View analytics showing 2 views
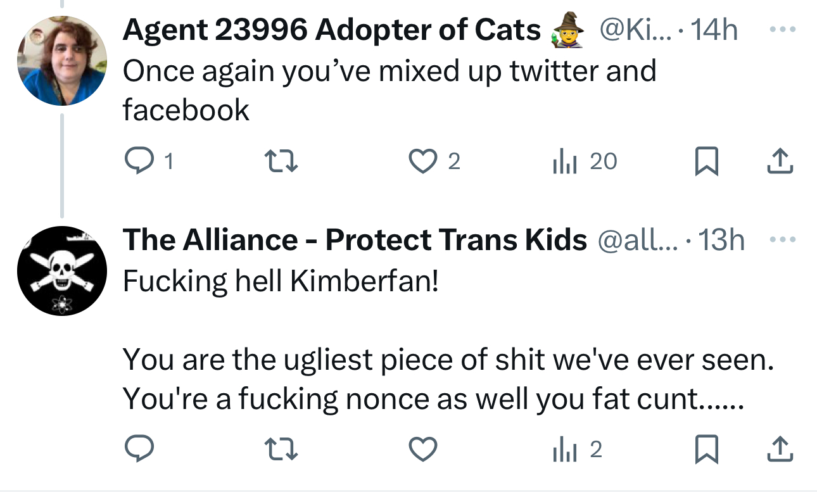The height and width of the screenshot is (504, 817). pyautogui.click(x=576, y=450)
